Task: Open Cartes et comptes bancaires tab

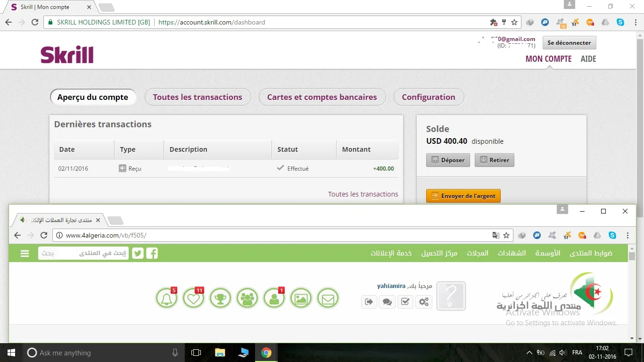Action: tap(322, 97)
